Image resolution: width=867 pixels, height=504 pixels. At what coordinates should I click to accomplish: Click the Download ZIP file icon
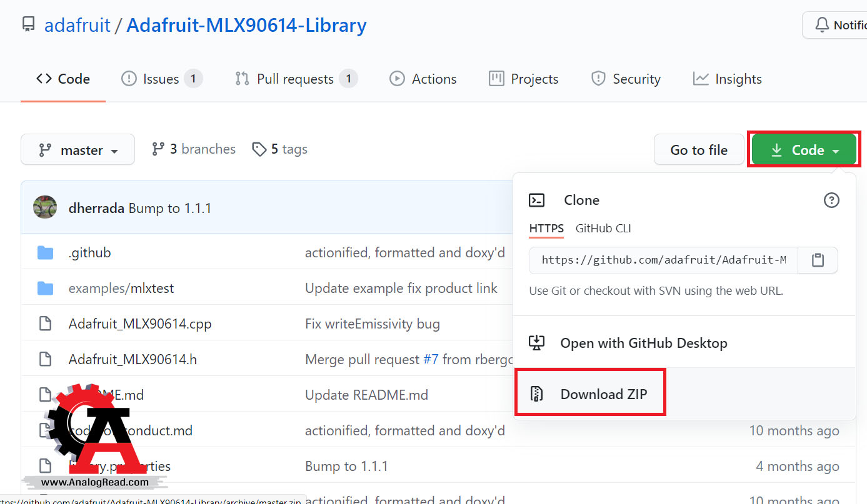tap(537, 394)
